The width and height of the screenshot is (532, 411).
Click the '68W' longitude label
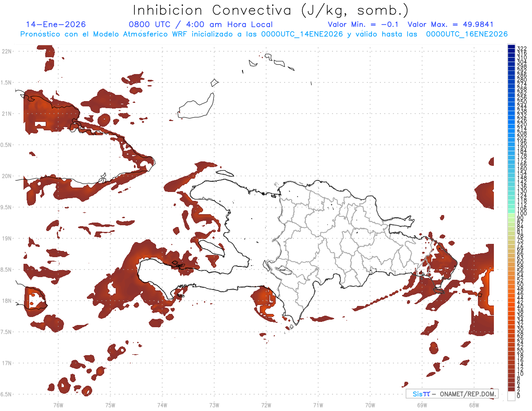(474, 405)
